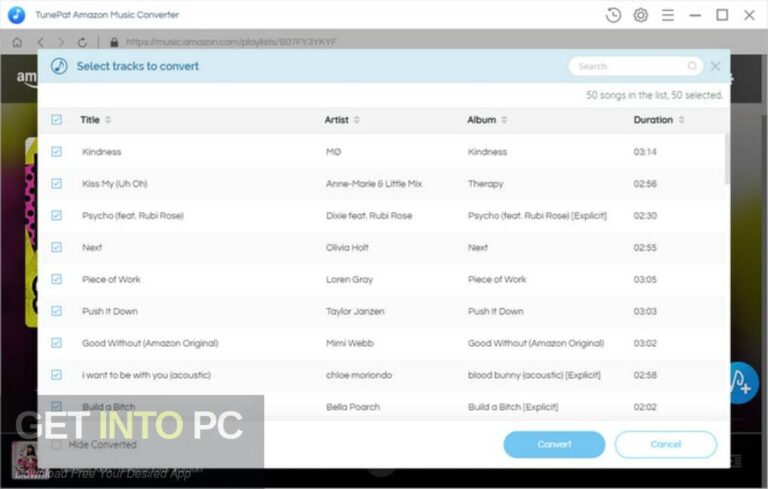Click album 'Therapy'
This screenshot has height=489, width=768.
pos(485,184)
